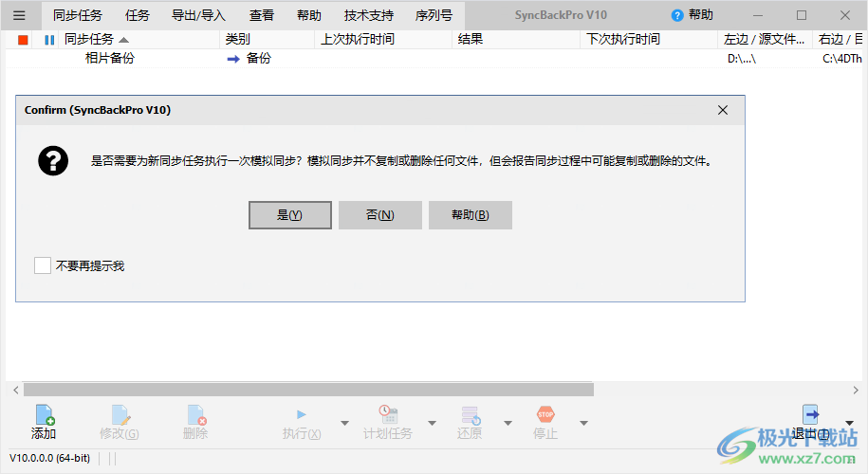Click the C:\4DTh destination path cell
The height and width of the screenshot is (474, 868).
tap(842, 59)
